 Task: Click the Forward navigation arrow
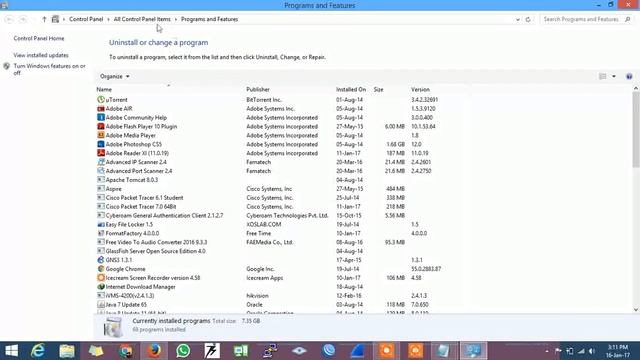click(x=23, y=19)
